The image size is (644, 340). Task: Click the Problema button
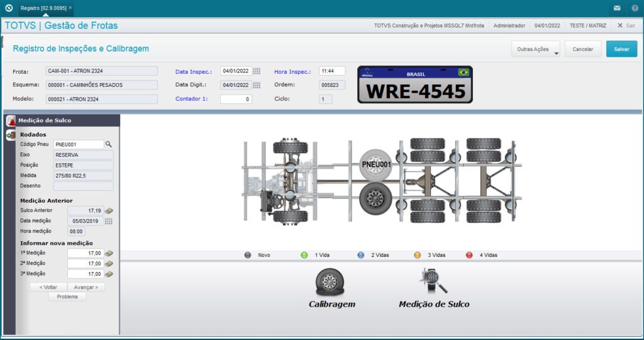click(67, 297)
